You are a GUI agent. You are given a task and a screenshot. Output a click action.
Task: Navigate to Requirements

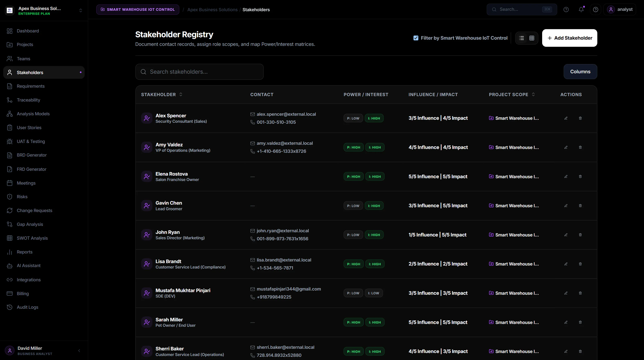pos(44,86)
